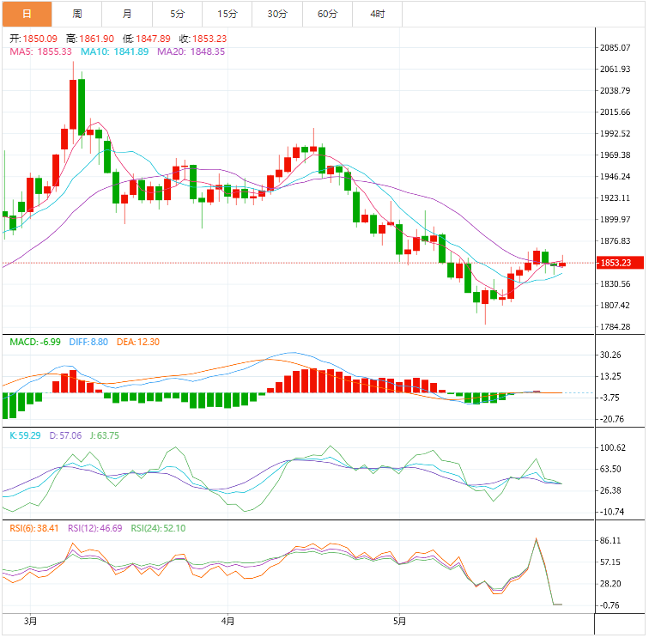Click the DIFF: 8.80 label

[x=88, y=342]
